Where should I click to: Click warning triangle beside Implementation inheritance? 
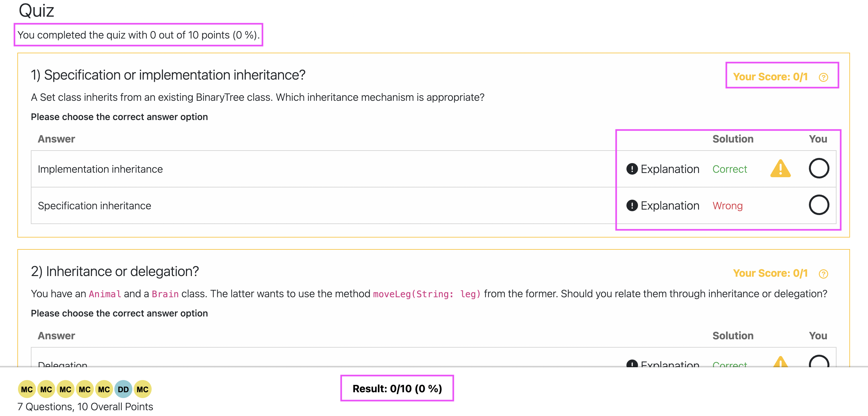(780, 168)
